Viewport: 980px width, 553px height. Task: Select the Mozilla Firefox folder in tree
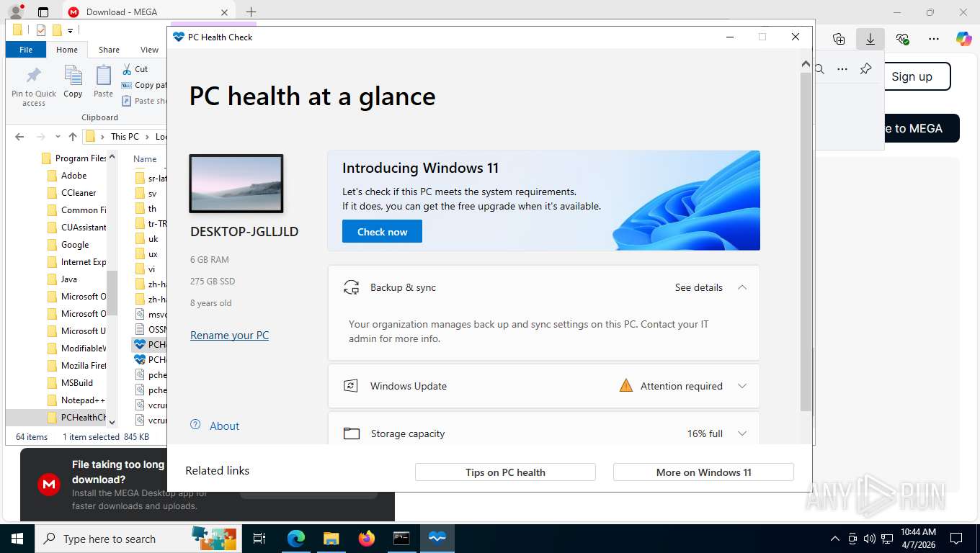[84, 365]
